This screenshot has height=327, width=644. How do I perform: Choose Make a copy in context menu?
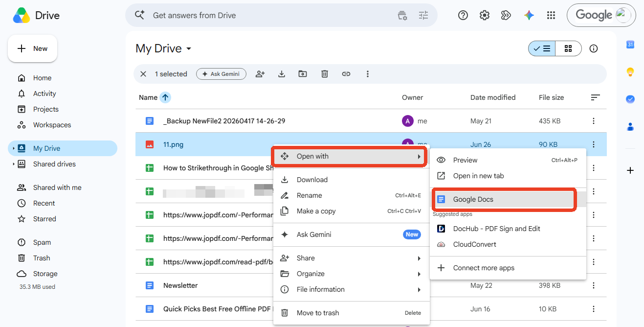[x=352, y=211]
